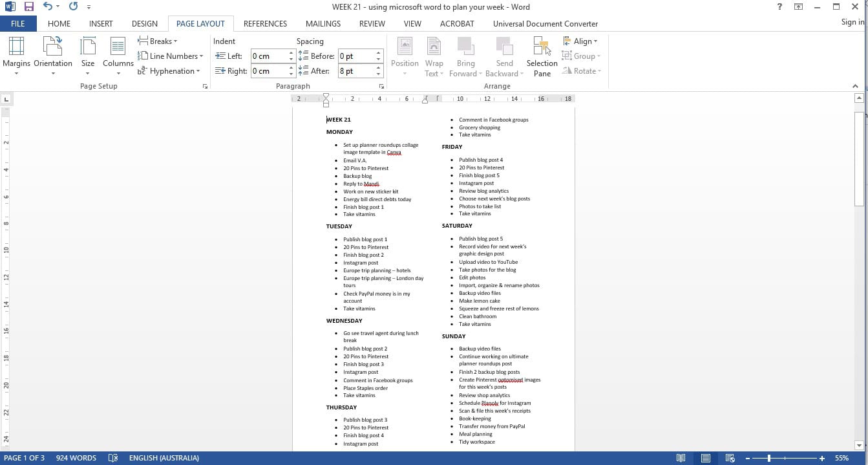Click the Spacing Before input field
The image size is (868, 465).
(x=356, y=56)
